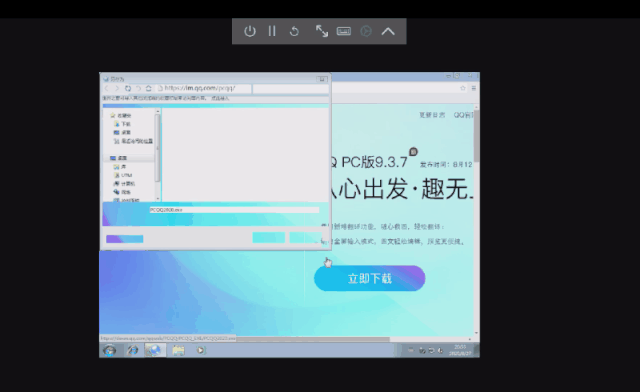Open the 更新日志 link on the QQ page
Screen dimensions: 640x392
[x=432, y=115]
